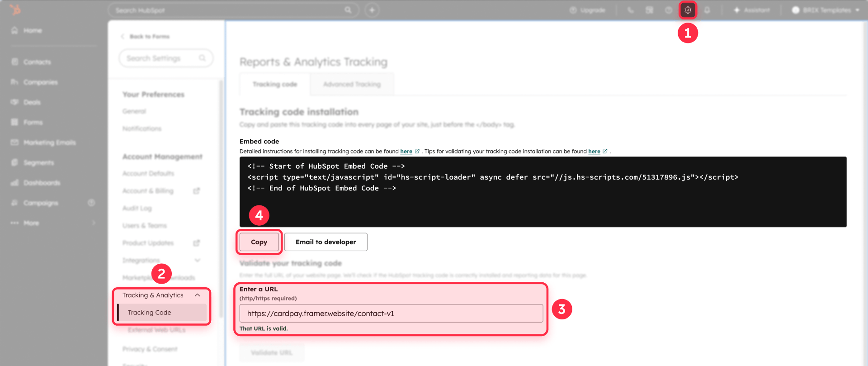
Task: Open Contacts in left navigation
Action: 32,62
